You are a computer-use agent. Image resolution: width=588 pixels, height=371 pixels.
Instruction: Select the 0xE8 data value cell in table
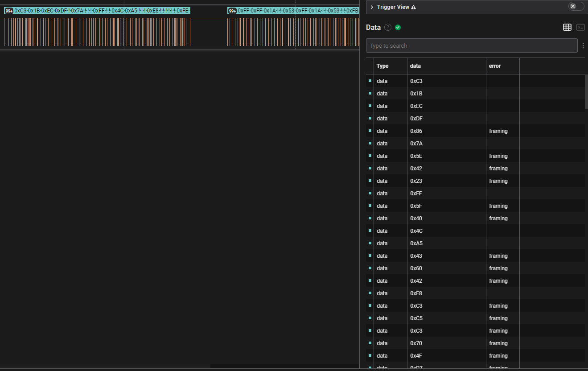coord(447,293)
